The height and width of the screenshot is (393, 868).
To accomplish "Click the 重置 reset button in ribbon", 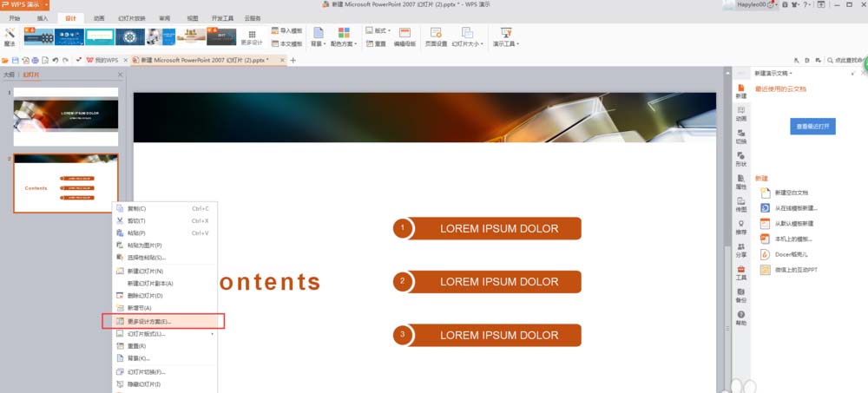I will click(x=376, y=43).
